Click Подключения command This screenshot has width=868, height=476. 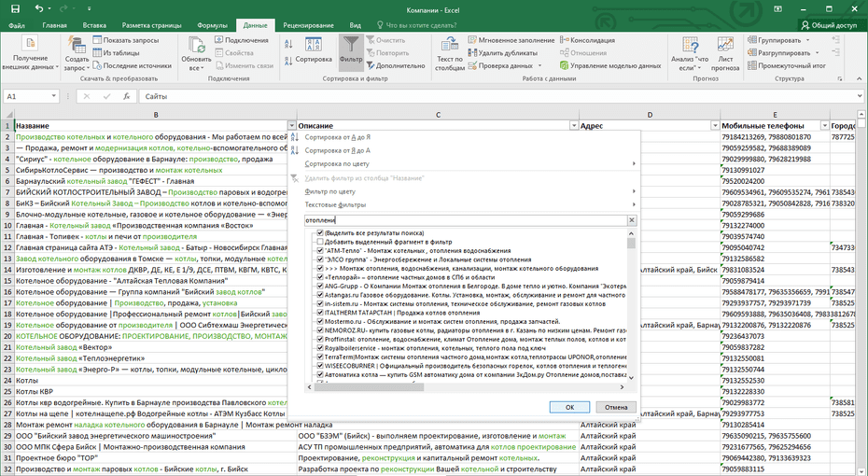tap(242, 40)
